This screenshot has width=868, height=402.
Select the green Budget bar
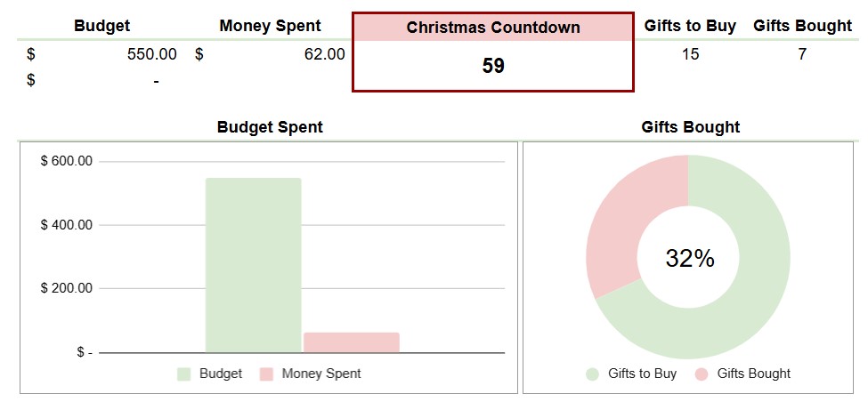pos(254,265)
